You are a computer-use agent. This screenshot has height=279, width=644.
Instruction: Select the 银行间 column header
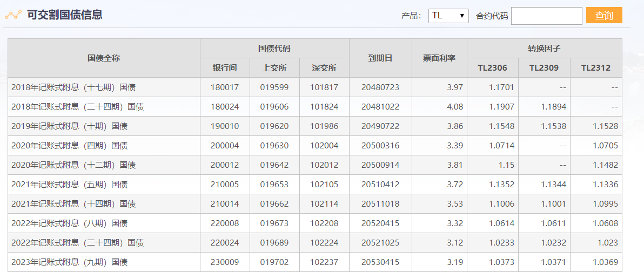pyautogui.click(x=225, y=68)
